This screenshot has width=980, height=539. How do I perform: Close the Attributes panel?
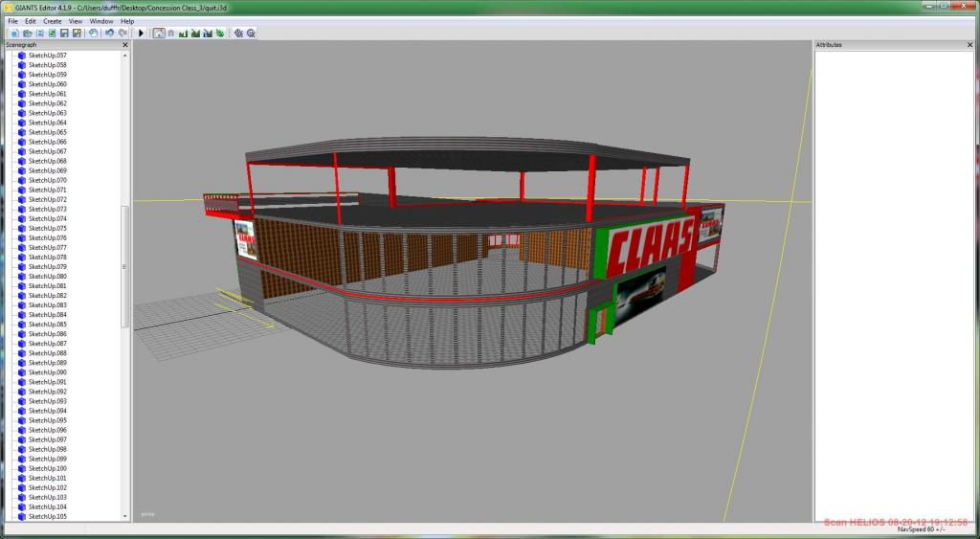coord(970,45)
